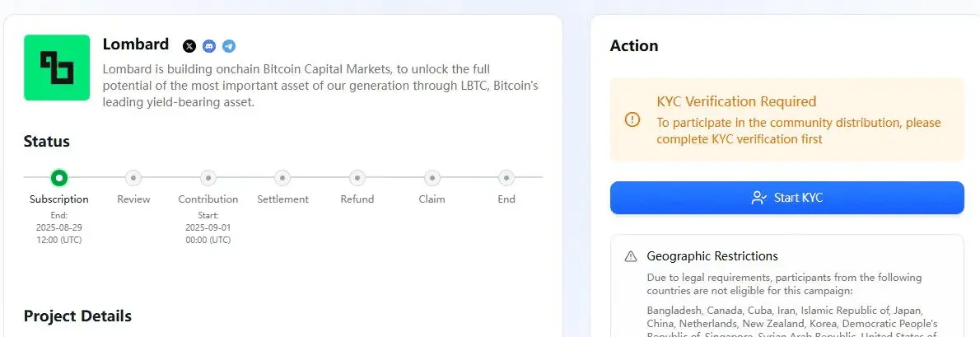Click the Lombard project title

pos(136,44)
